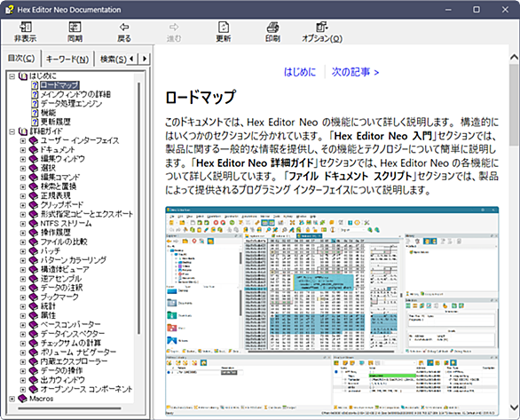The image size is (520, 420).
Task: Click the purple book icon beside ブックマーク
Action: click(34, 297)
